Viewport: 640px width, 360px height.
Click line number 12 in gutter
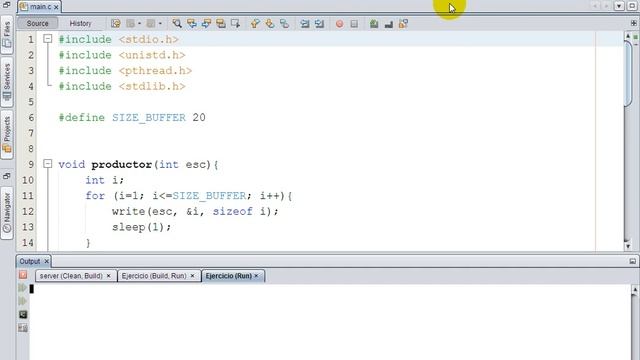click(28, 211)
